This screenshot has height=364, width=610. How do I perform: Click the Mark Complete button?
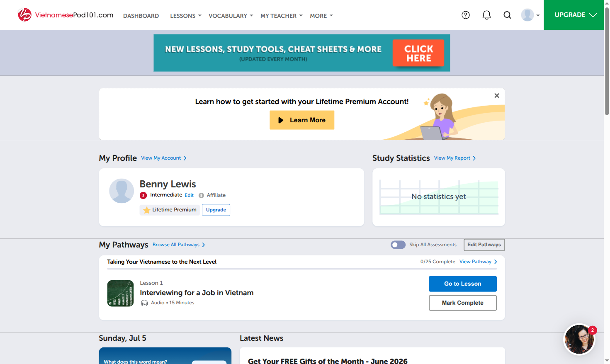pyautogui.click(x=462, y=303)
